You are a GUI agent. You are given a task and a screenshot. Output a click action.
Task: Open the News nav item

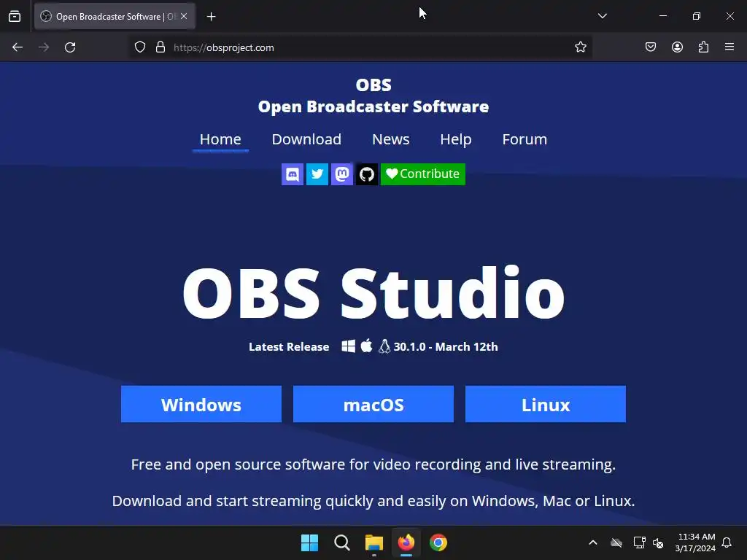(391, 139)
